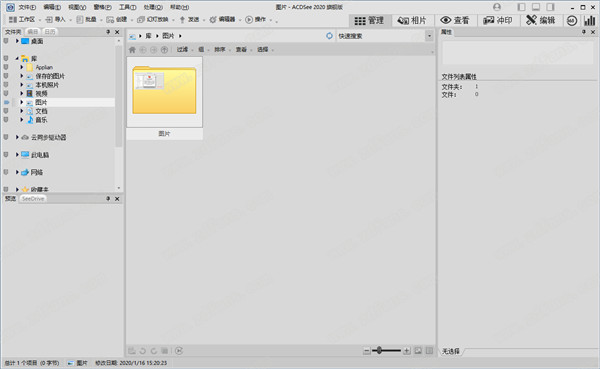Expand the 桌面 tree node
600x369 pixels.
coord(17,41)
